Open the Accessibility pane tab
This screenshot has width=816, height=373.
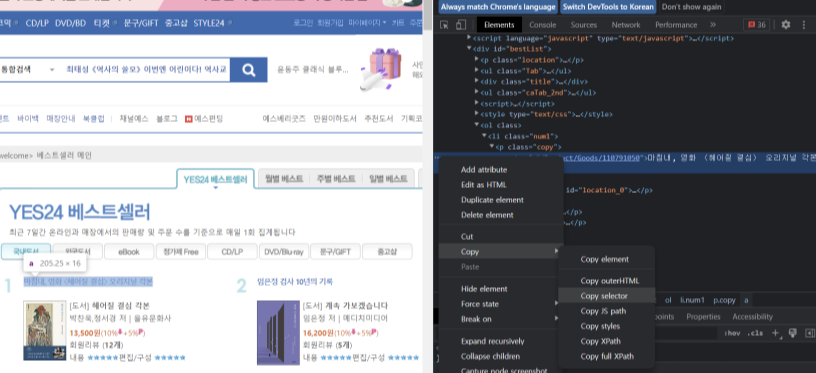point(753,316)
